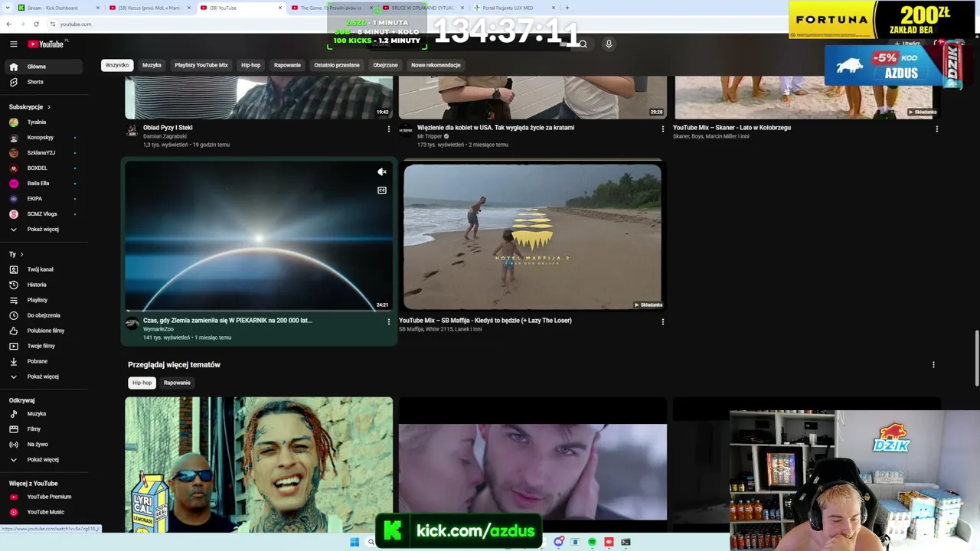This screenshot has width=980, height=551.
Task: Click the Windows Start button
Action: (354, 542)
